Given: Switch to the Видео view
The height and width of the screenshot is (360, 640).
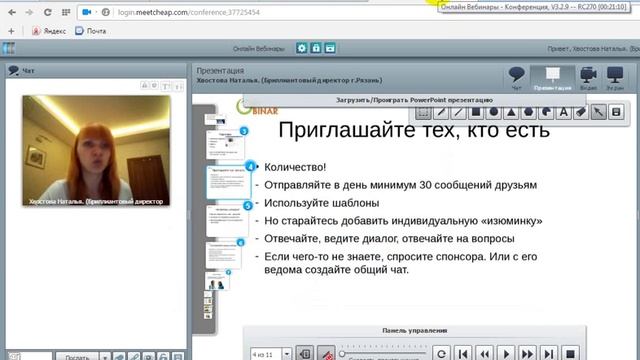Looking at the screenshot, I should [588, 78].
